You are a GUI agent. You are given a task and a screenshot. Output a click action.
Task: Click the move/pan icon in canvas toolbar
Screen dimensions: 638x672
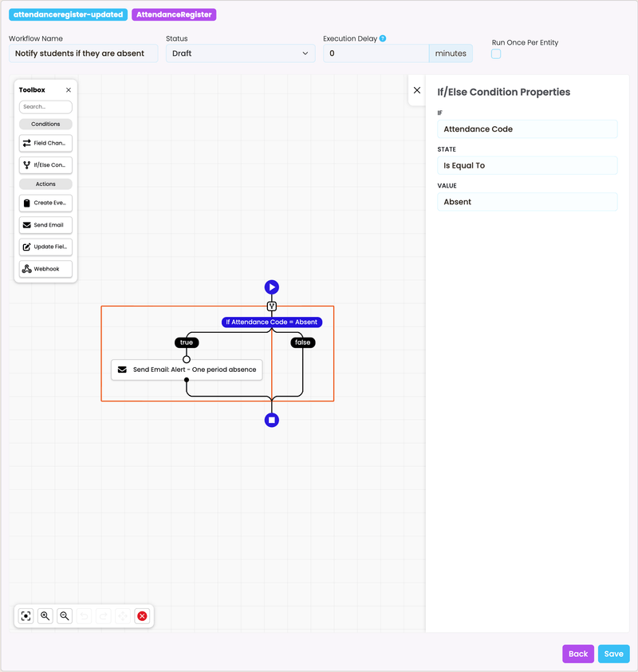(123, 616)
